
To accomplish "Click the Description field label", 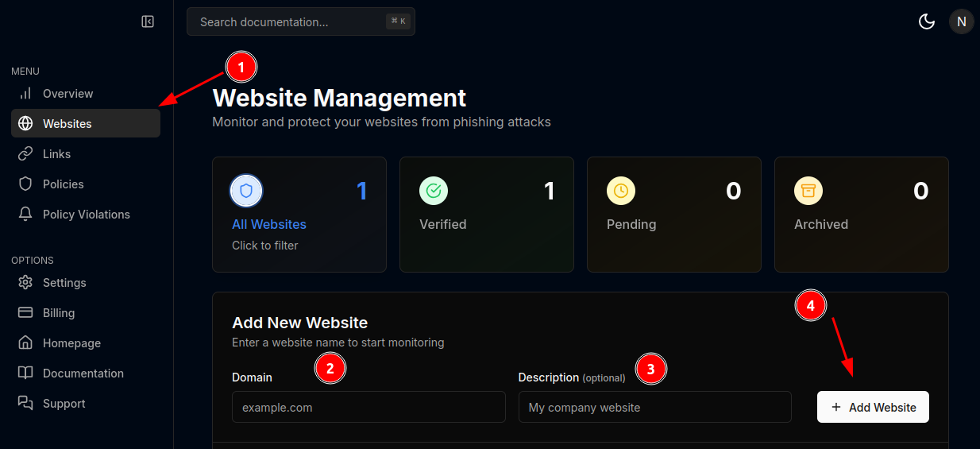I will tap(572, 377).
